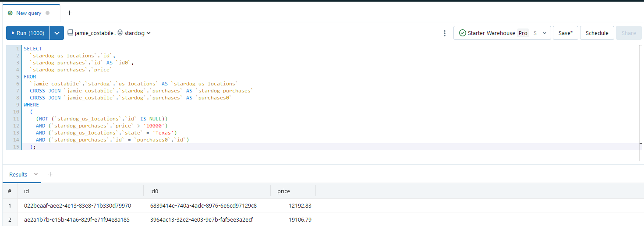Open the kebab more-options menu

click(x=445, y=33)
